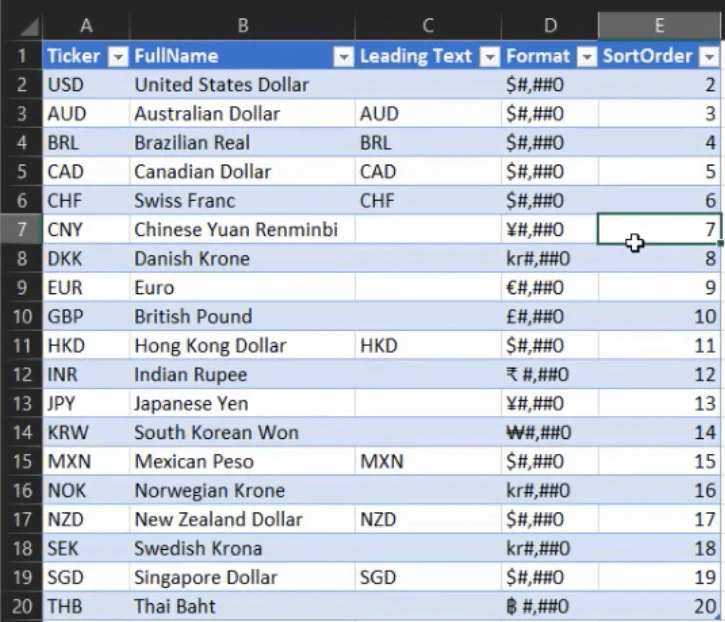Select the Euro full name cell

pyautogui.click(x=243, y=288)
